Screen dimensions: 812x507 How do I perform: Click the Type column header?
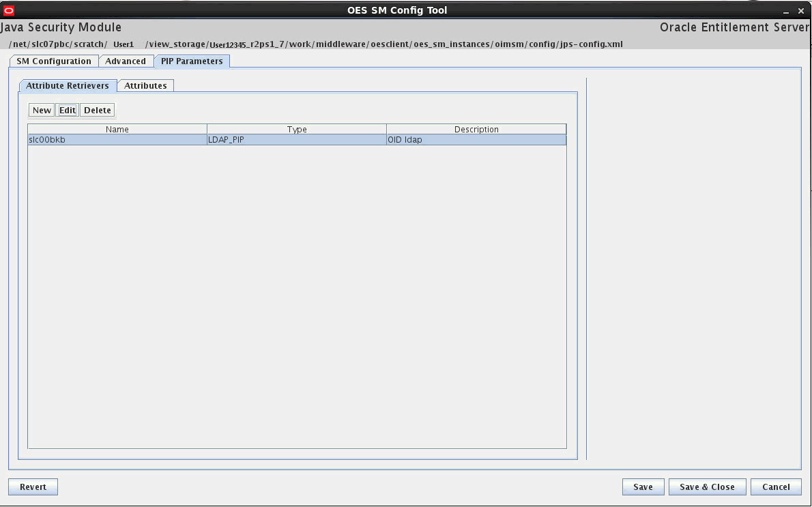(297, 129)
